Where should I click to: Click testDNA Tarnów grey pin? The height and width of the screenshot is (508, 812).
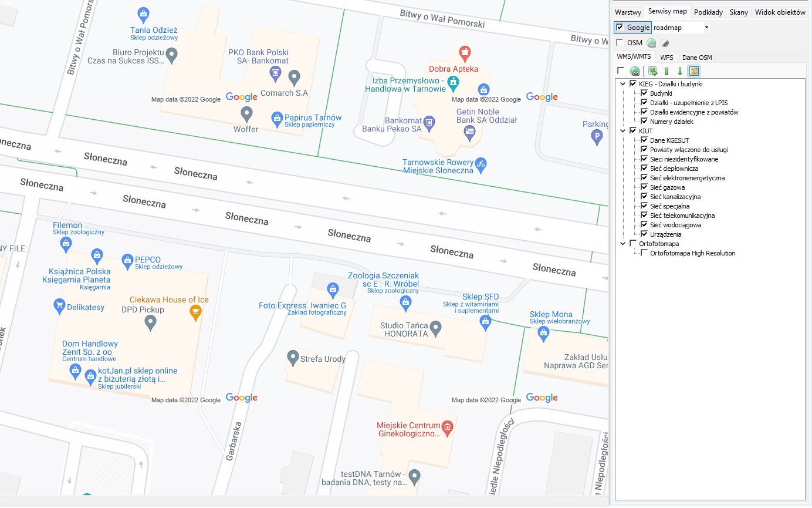coord(414,477)
